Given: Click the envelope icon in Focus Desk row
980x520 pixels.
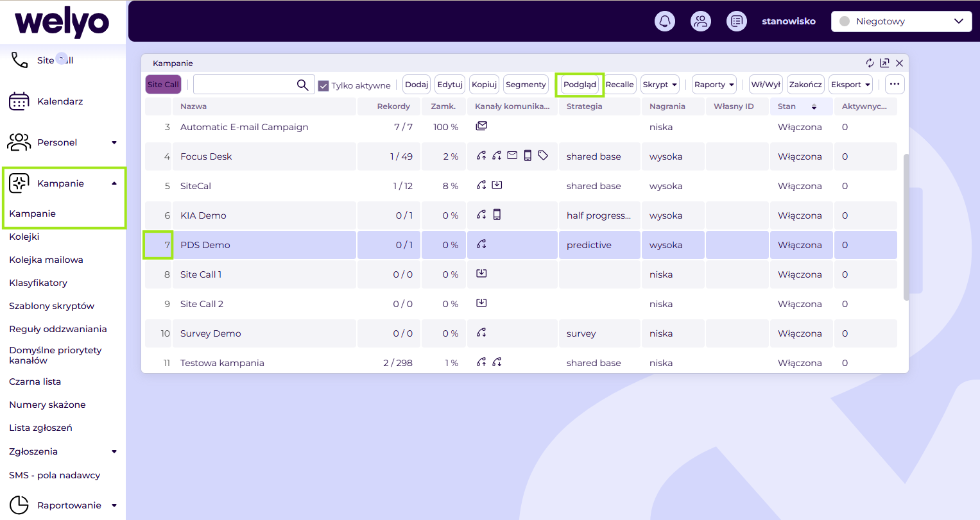Looking at the screenshot, I should pyautogui.click(x=512, y=155).
